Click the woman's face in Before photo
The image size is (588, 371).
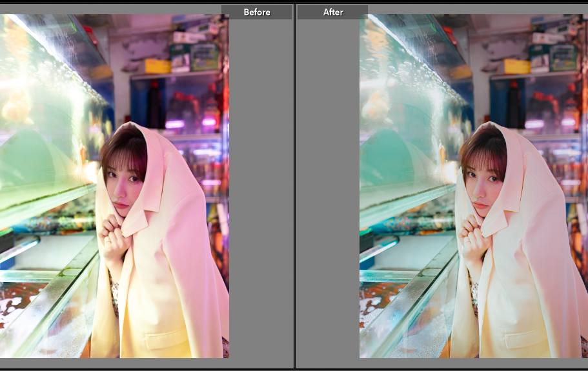(x=123, y=184)
